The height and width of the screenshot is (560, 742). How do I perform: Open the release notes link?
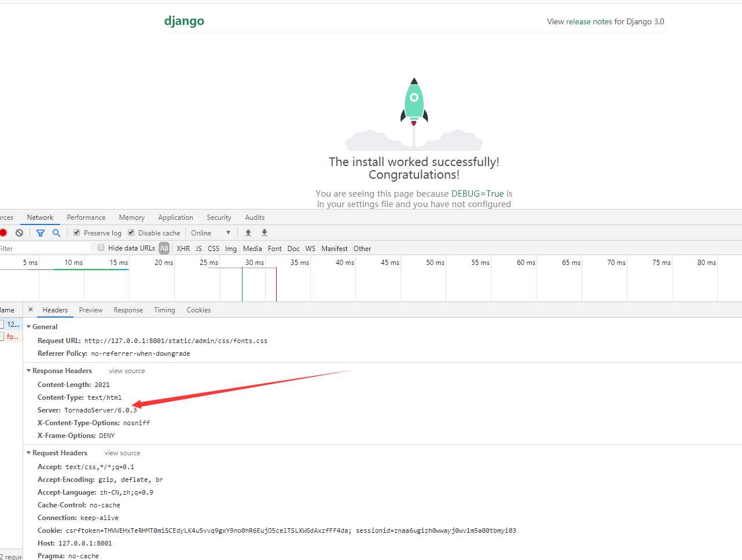click(x=589, y=21)
